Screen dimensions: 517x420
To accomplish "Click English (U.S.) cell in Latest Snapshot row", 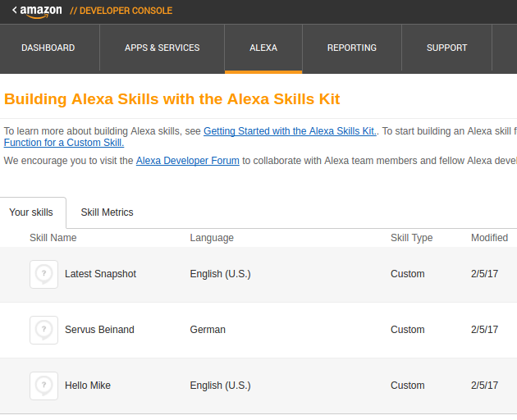I will tap(220, 274).
